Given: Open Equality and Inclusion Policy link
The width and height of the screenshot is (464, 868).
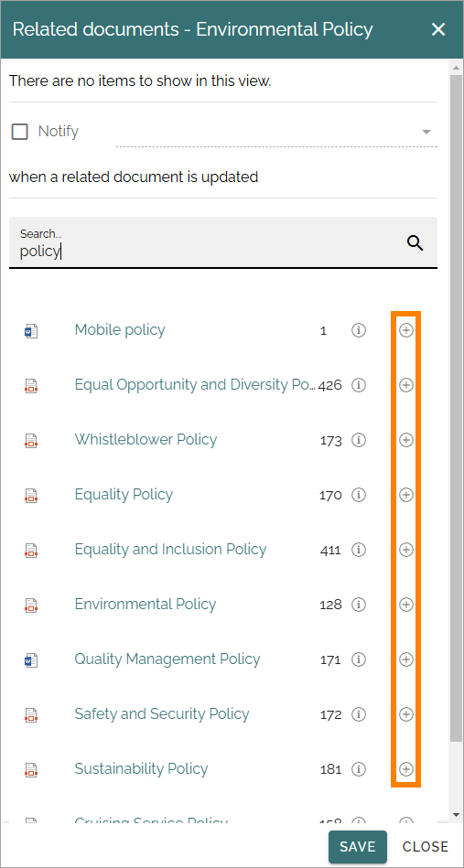Looking at the screenshot, I should pyautogui.click(x=170, y=549).
